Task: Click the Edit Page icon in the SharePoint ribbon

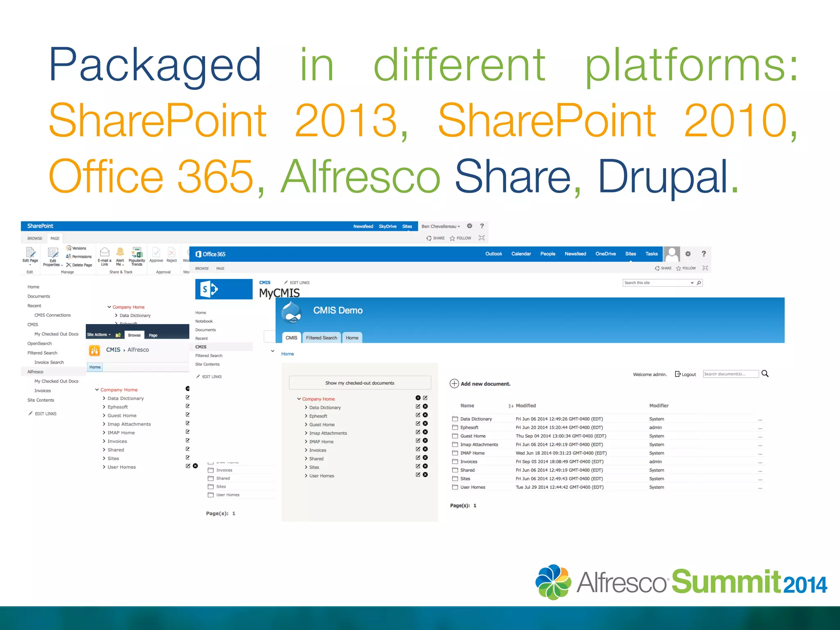Action: coord(30,252)
